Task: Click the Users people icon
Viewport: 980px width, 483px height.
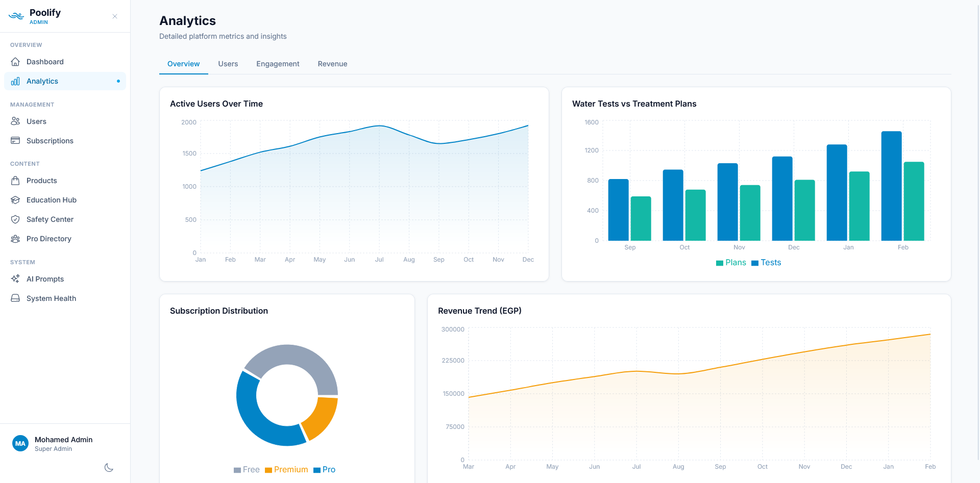Action: tap(15, 121)
